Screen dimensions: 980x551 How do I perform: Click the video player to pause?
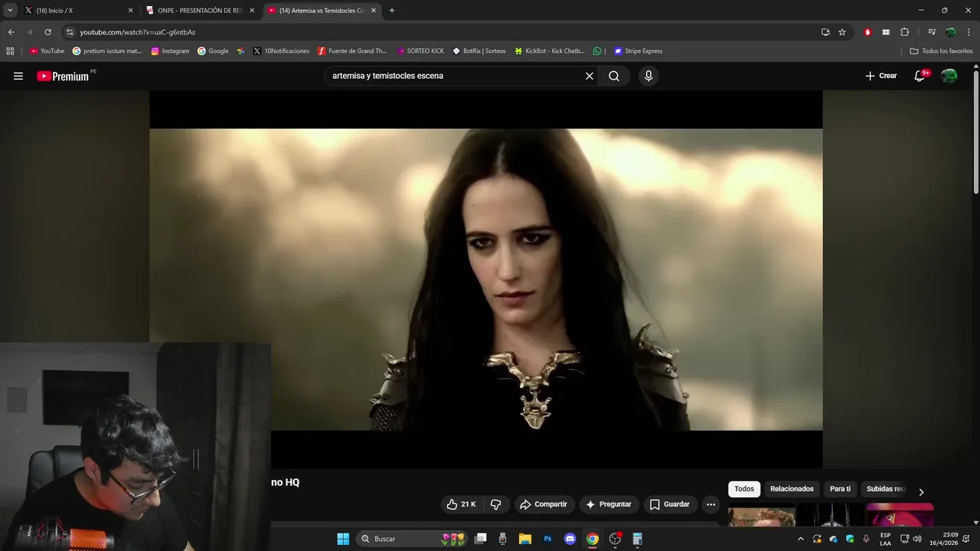click(x=485, y=279)
